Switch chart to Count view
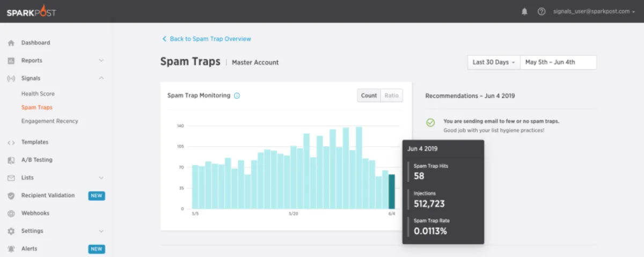This screenshot has height=257, width=644. (369, 96)
